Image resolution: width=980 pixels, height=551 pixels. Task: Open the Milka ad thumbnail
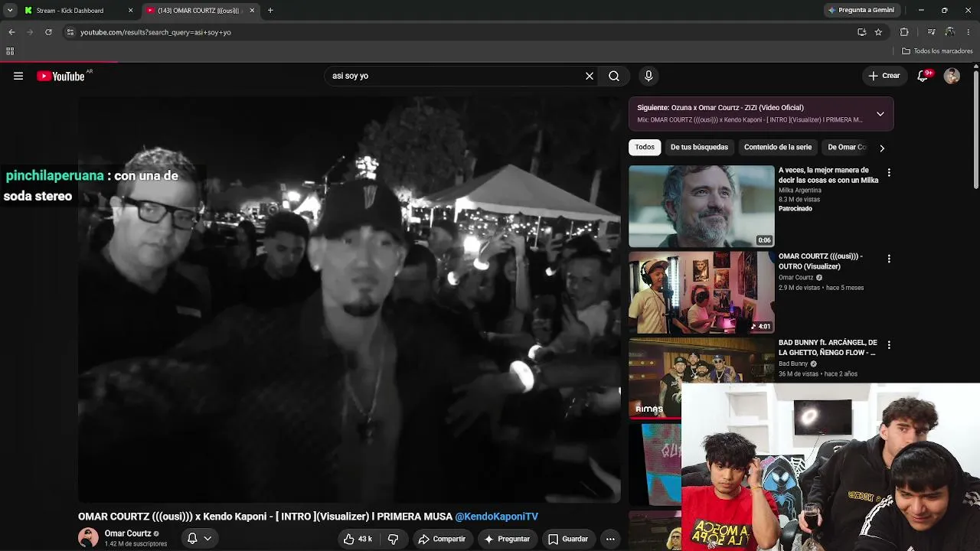pyautogui.click(x=701, y=206)
